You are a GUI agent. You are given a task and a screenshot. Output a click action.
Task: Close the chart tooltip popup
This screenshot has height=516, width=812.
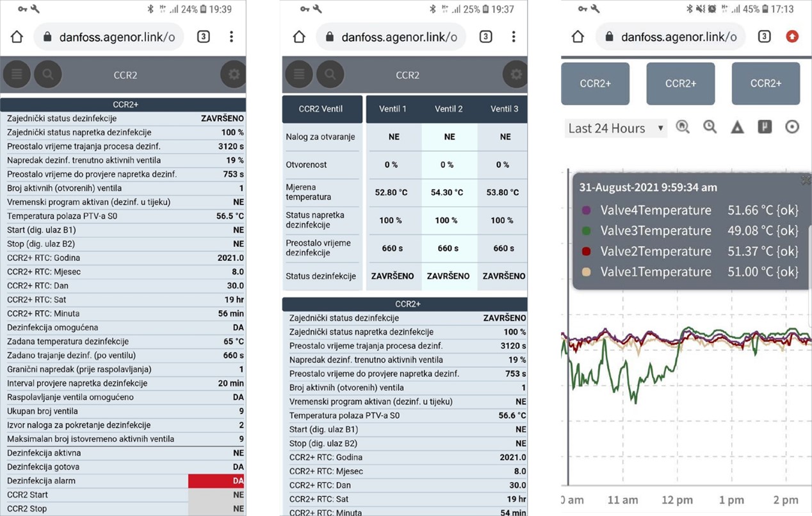806,181
